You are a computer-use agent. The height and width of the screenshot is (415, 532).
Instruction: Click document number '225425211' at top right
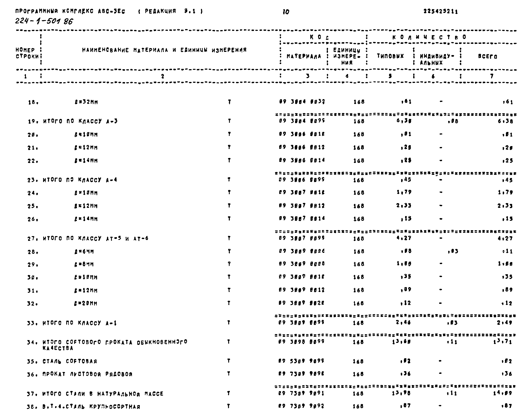coord(441,12)
